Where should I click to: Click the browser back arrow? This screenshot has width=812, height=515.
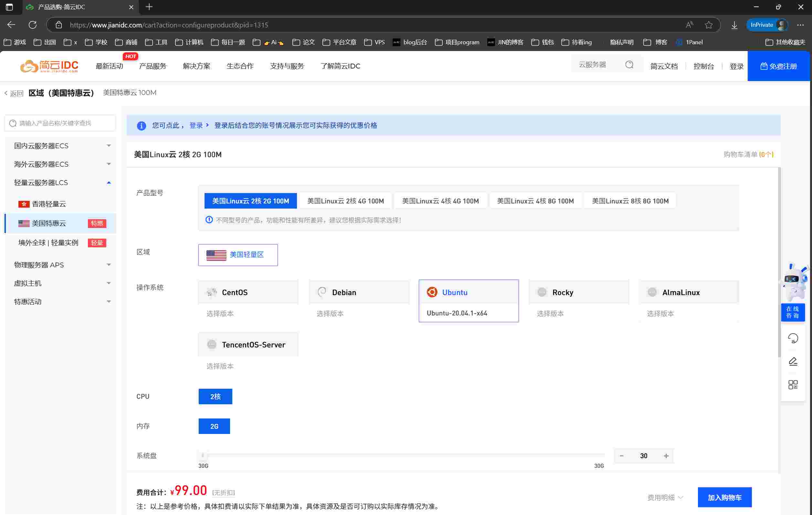pyautogui.click(x=11, y=25)
